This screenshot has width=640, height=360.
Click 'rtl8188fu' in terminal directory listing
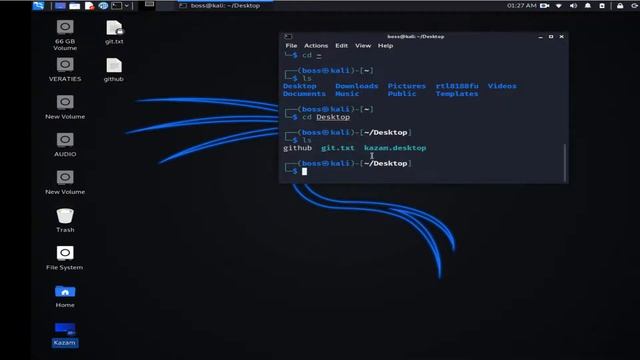457,86
